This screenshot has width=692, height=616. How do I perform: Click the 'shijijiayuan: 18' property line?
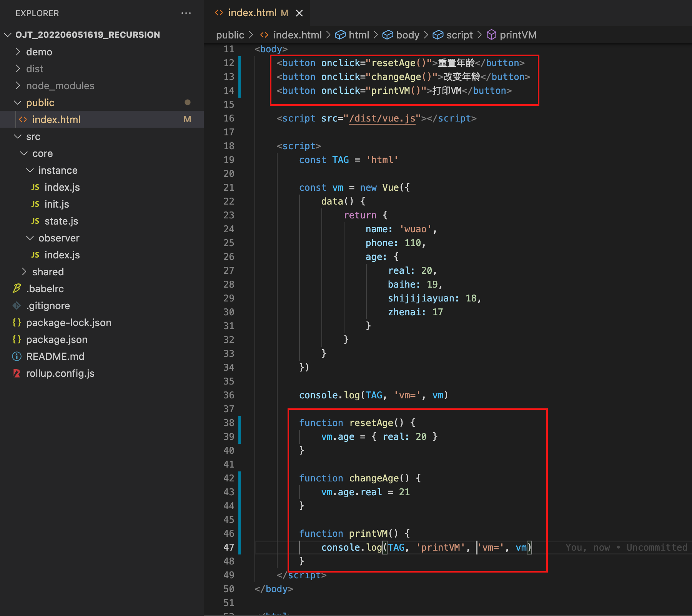434,298
